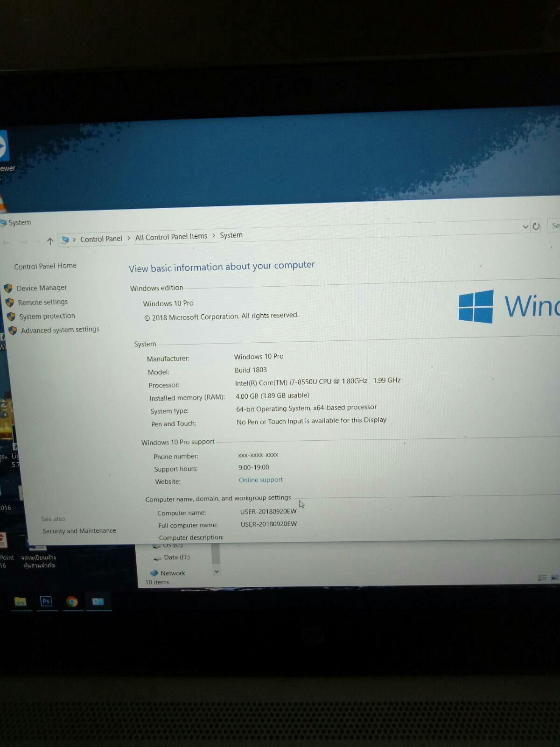Image resolution: width=560 pixels, height=747 pixels.
Task: Click 64-bit Operating System text
Action: (x=306, y=408)
